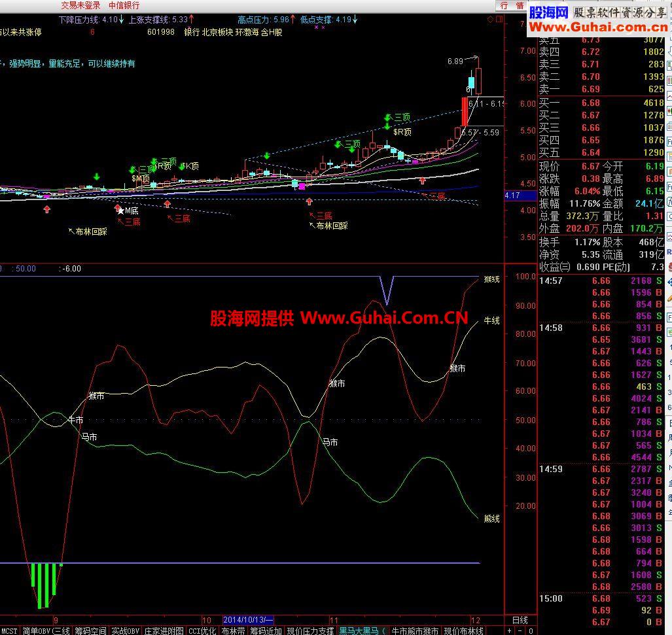Viewport: 672px width, 635px height.
Task: Click the 6.89 high price label on the chart
Action: pos(455,61)
